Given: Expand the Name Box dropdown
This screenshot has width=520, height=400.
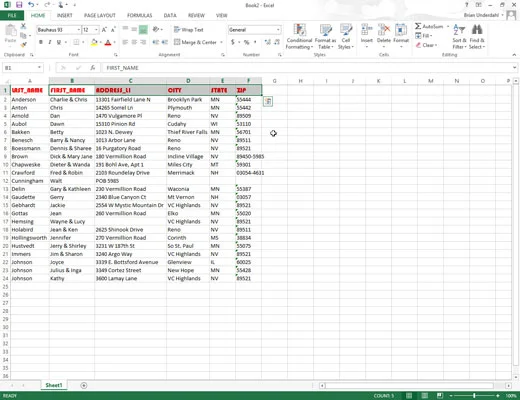Looking at the screenshot, I should tap(39, 68).
